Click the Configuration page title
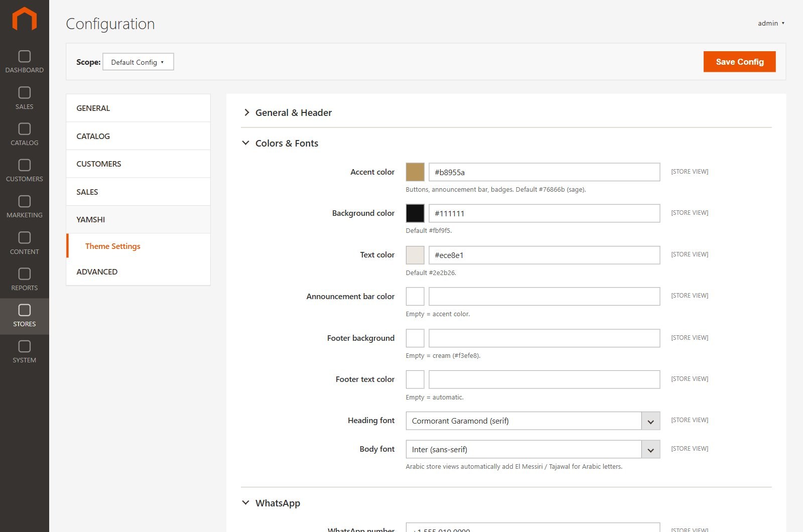Image resolution: width=803 pixels, height=532 pixels. coord(110,24)
